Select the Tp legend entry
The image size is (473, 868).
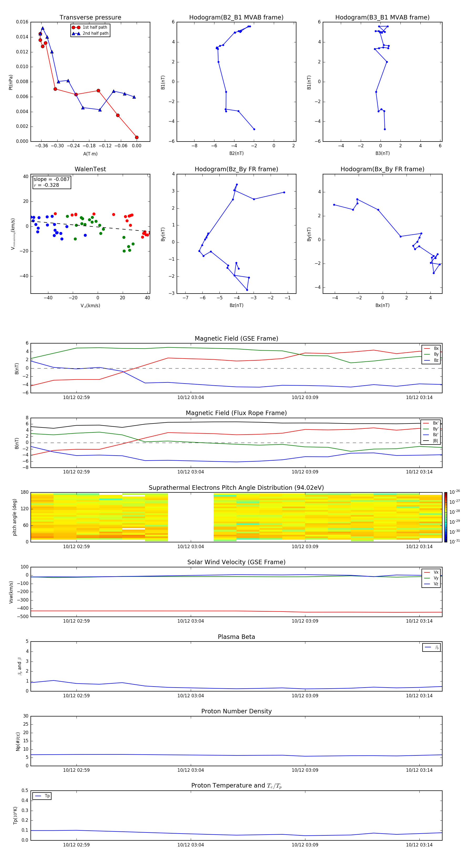coord(42,796)
